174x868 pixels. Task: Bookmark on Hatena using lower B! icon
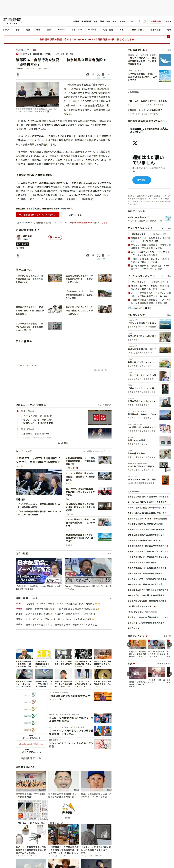click(104, 255)
